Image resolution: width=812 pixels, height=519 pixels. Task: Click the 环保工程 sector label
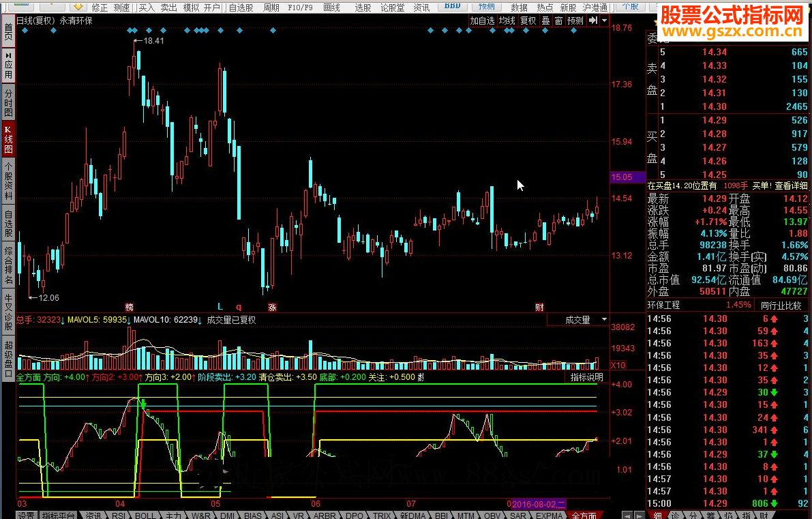pos(663,305)
